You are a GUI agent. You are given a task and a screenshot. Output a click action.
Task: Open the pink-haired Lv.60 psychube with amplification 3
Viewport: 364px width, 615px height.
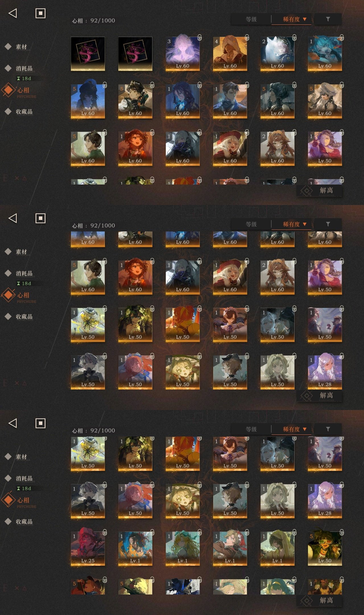(183, 54)
